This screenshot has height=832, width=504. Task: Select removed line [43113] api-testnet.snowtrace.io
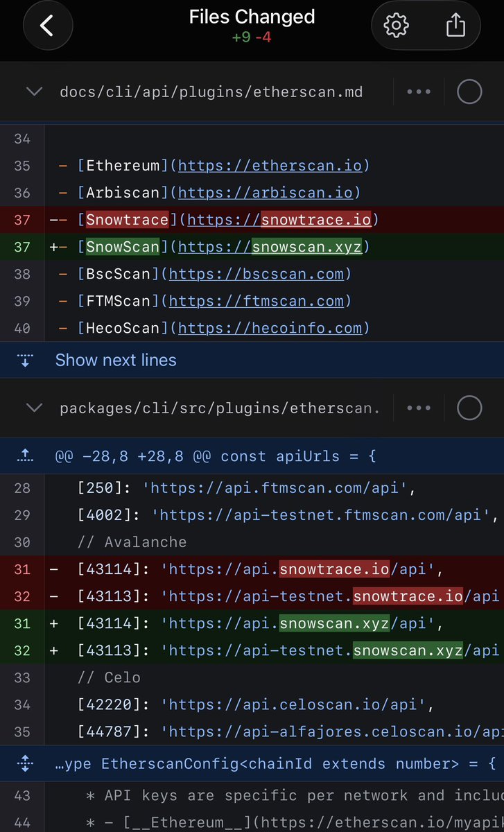pos(252,596)
